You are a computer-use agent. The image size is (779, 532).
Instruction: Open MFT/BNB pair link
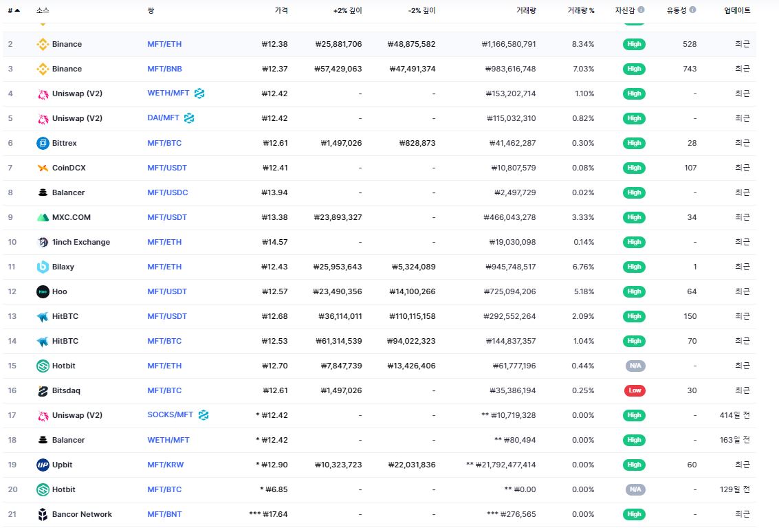164,69
